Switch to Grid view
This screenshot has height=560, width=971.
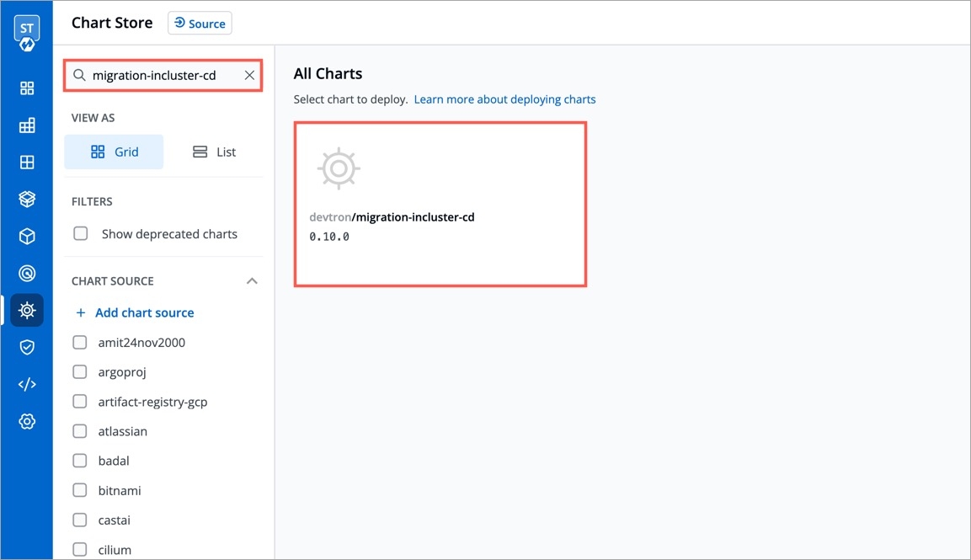114,152
